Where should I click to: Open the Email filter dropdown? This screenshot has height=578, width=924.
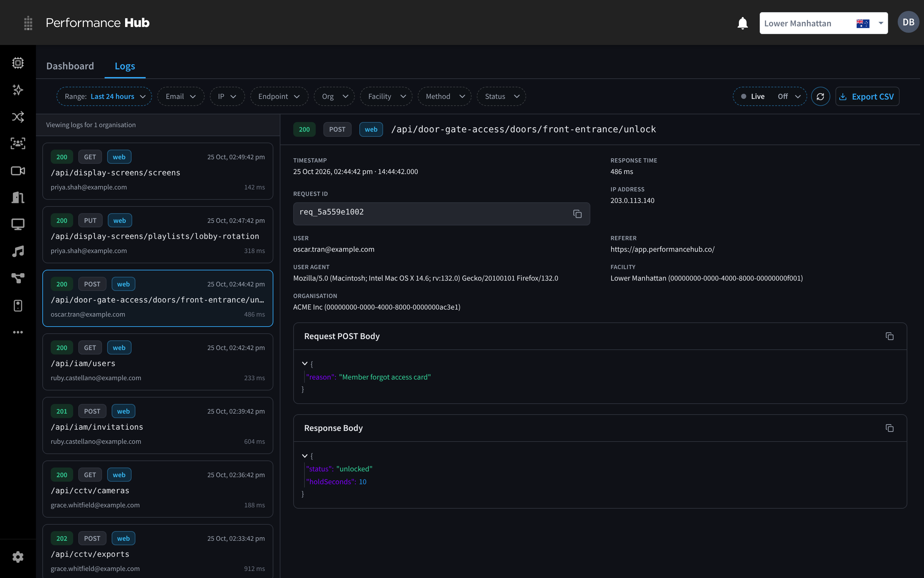coord(181,96)
